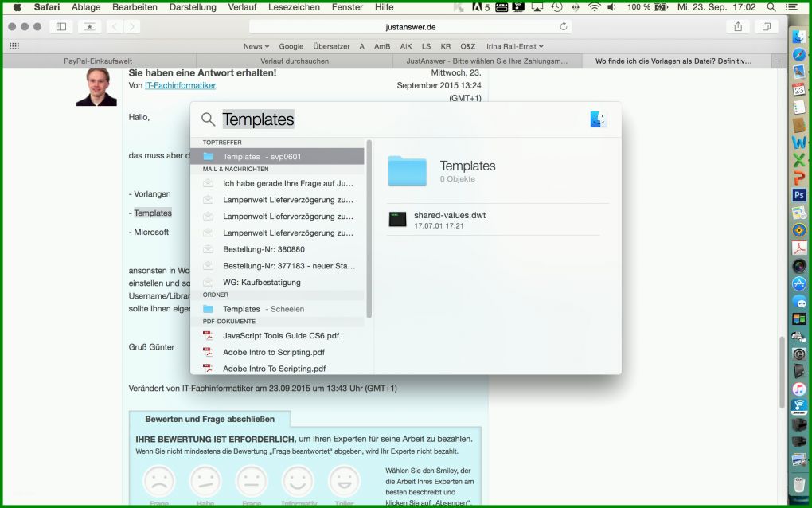Add a new tab with the plus button

pyautogui.click(x=779, y=61)
